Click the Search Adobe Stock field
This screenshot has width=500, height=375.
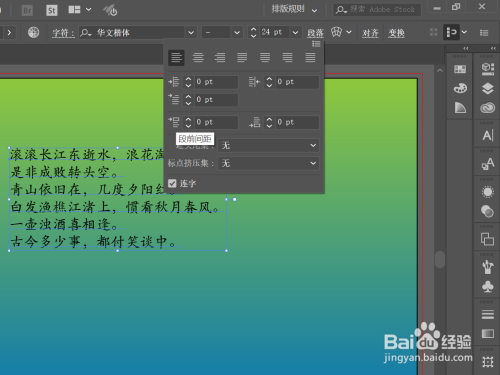click(377, 10)
